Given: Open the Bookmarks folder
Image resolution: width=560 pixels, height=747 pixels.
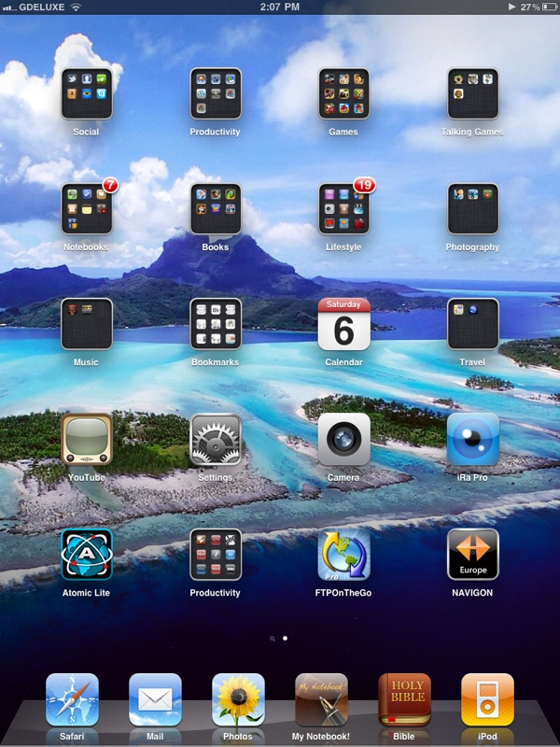Looking at the screenshot, I should (216, 324).
